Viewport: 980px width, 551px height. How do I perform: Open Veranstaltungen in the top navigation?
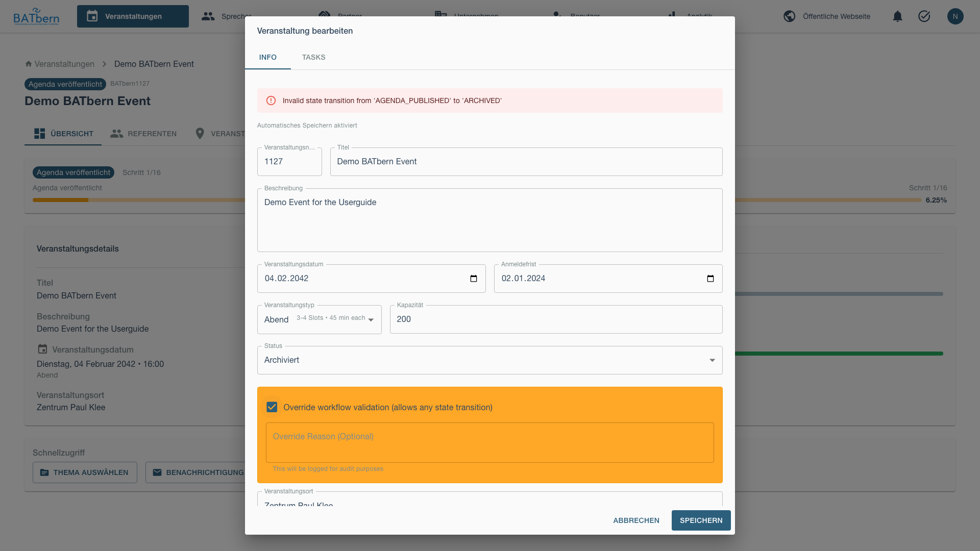coord(133,16)
